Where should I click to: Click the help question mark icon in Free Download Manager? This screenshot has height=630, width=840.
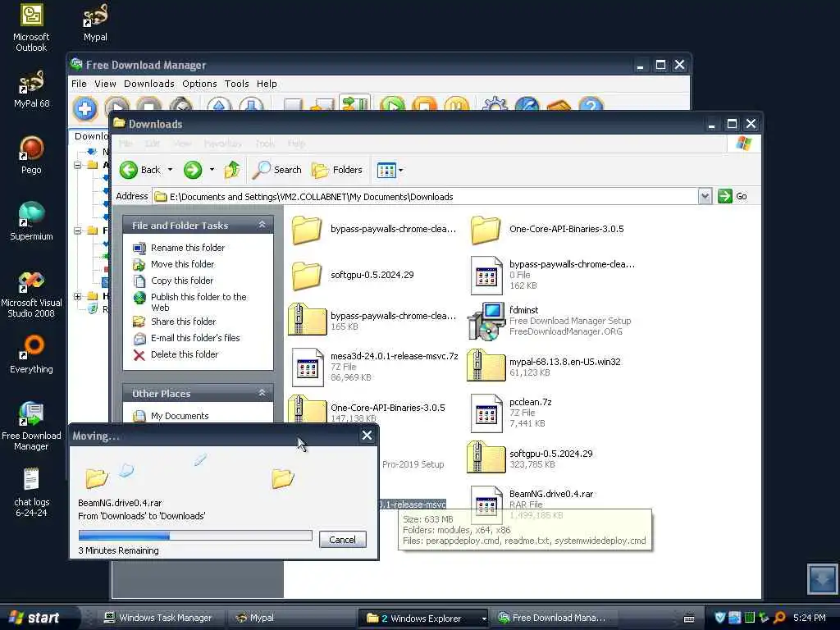(x=591, y=103)
